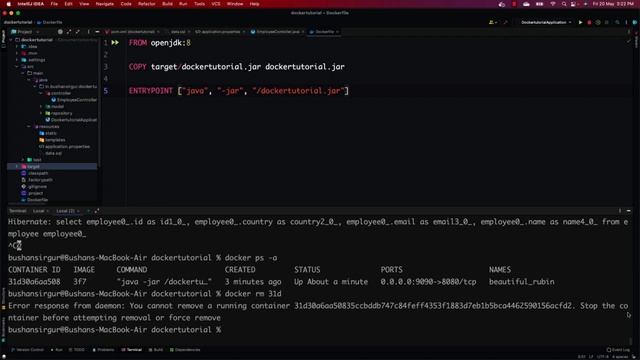
Task: Run DockertutorialApplication with the green play button
Action: click(580, 22)
